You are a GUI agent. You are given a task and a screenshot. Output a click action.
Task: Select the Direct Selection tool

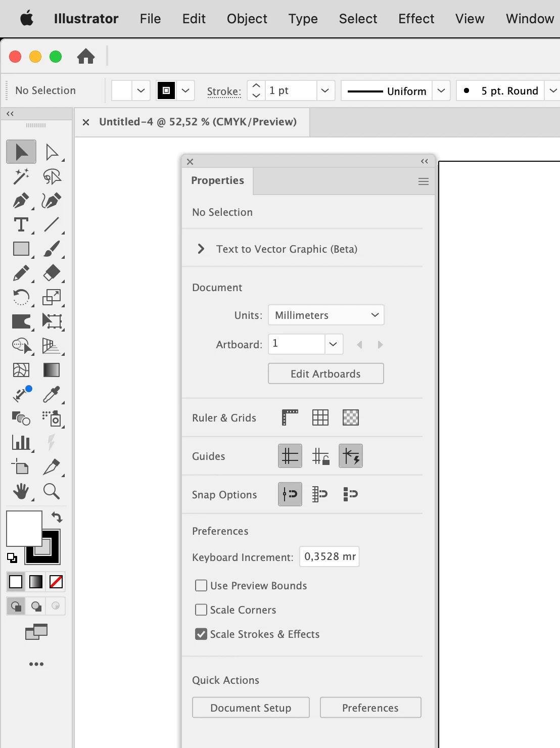(x=52, y=152)
